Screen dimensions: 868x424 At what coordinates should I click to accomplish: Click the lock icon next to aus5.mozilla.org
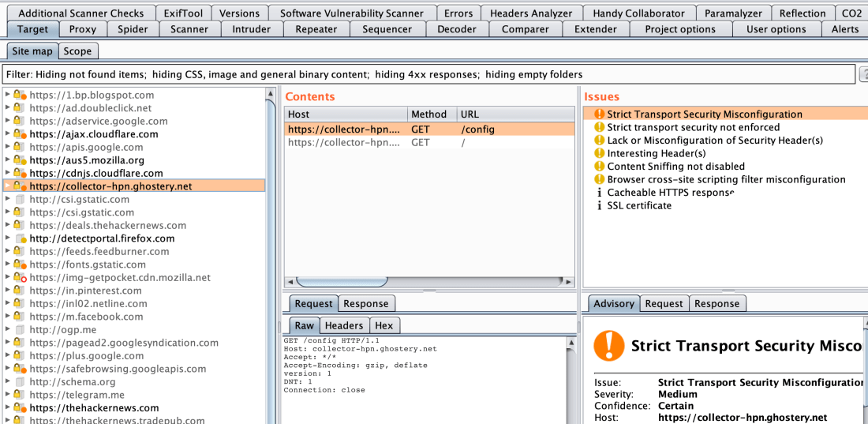point(19,160)
